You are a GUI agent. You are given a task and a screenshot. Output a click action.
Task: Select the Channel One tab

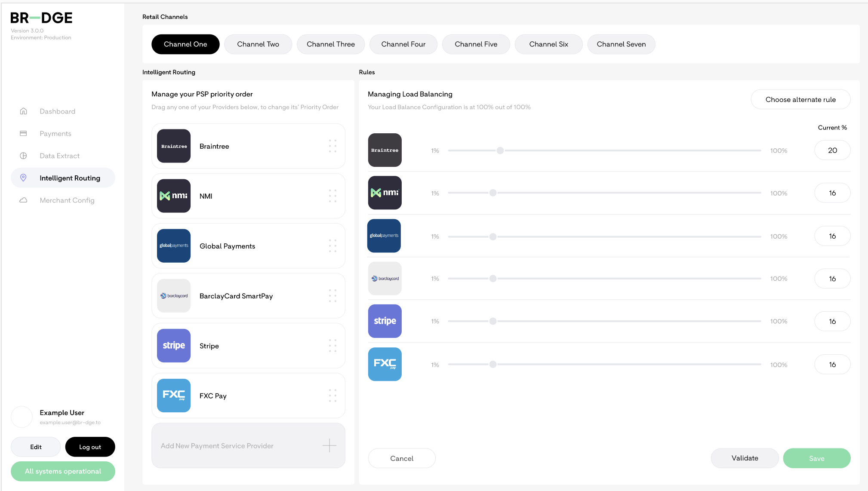[185, 44]
